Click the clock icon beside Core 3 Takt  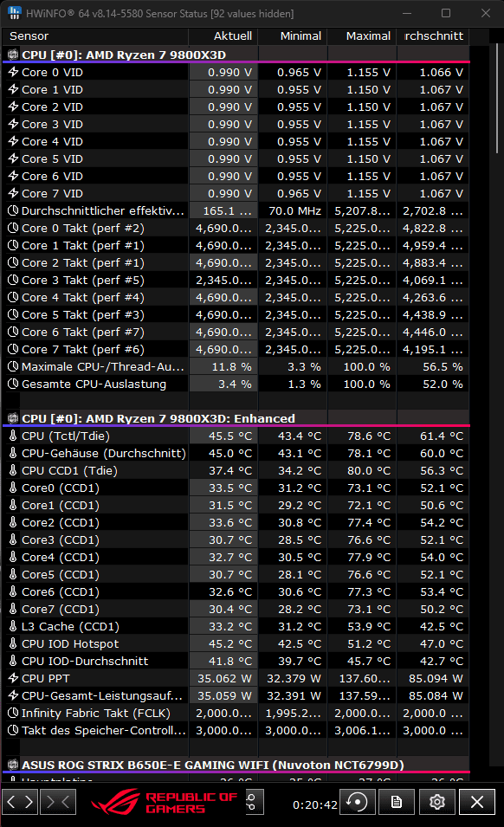pos(13,280)
